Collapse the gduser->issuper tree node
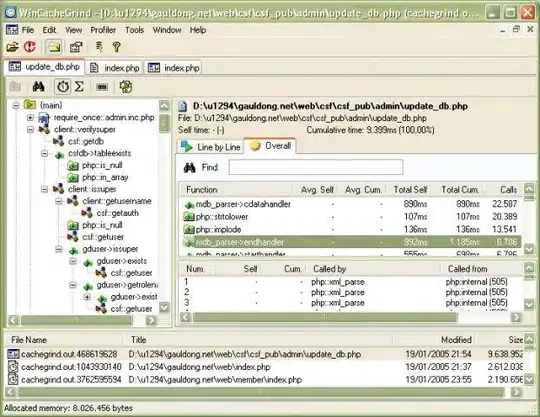Viewport: 540px width, 417px height. 59,249
